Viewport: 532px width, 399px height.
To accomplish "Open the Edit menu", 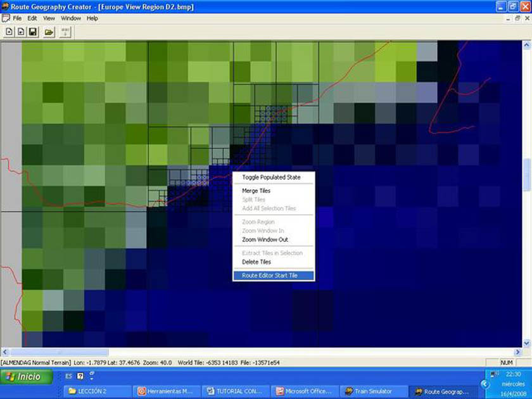I will (x=32, y=18).
